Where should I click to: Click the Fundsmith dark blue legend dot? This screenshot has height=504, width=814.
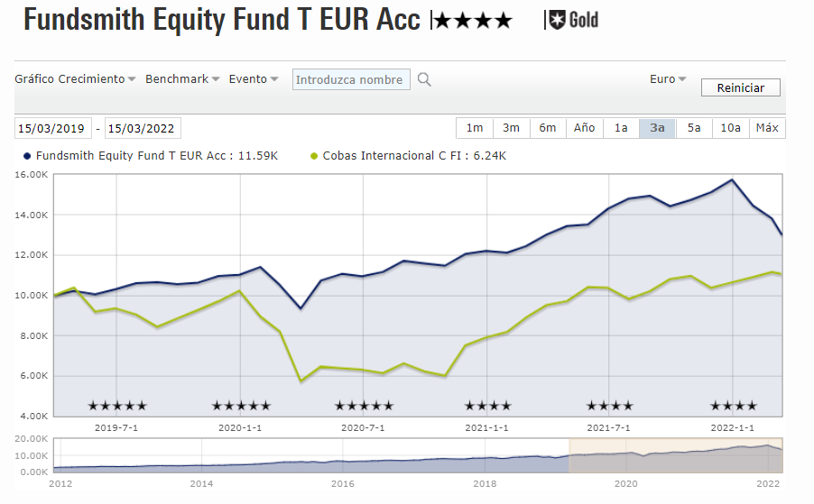coord(27,156)
